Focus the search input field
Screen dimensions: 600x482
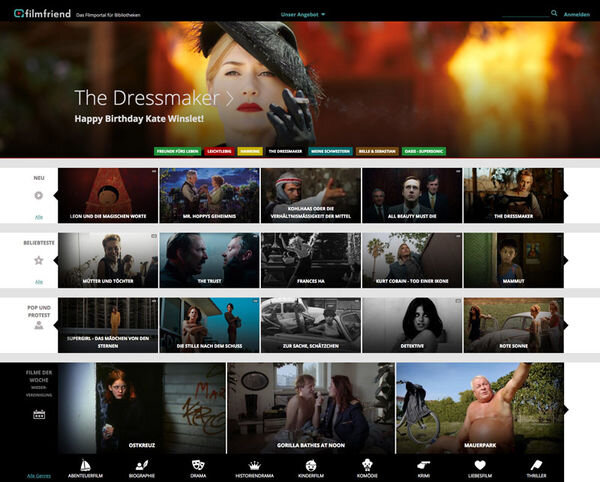pyautogui.click(x=525, y=14)
